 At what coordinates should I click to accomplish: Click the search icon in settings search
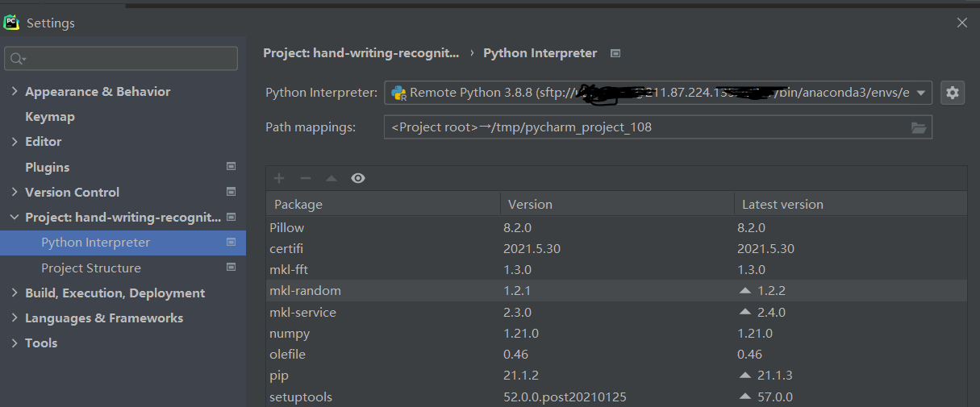pos(18,59)
